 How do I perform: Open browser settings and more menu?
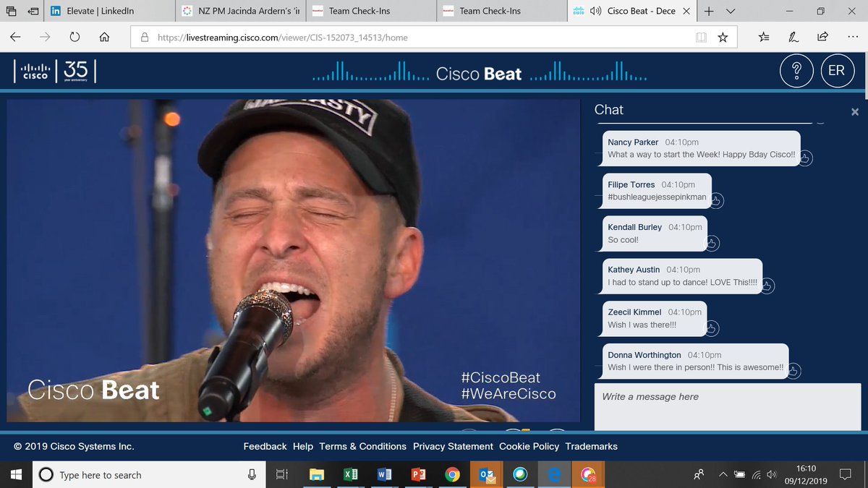click(x=851, y=37)
